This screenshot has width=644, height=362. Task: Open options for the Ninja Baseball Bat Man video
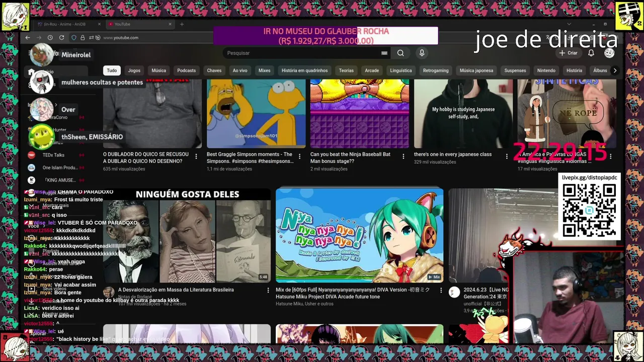point(403,156)
